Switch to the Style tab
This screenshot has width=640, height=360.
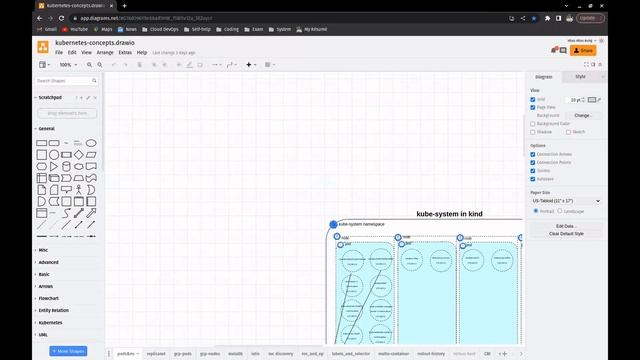580,77
